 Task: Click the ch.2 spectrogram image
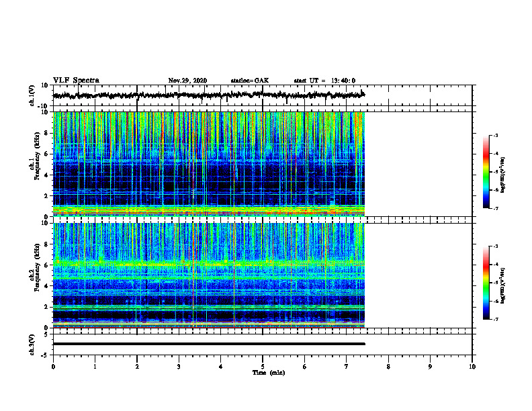pos(209,275)
